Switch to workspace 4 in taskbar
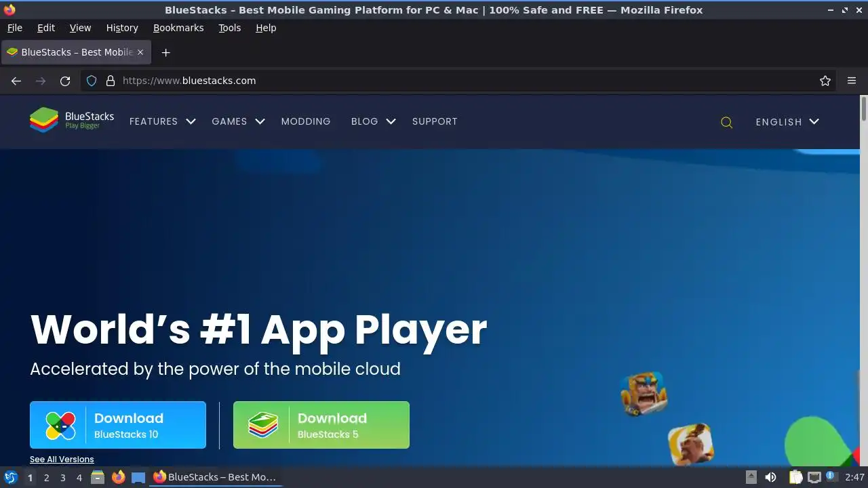 [79, 477]
